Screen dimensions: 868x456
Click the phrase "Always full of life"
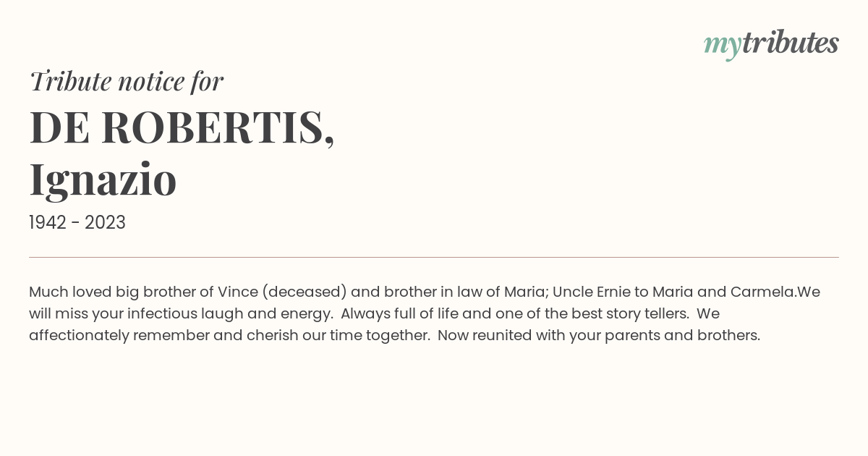tap(402, 314)
